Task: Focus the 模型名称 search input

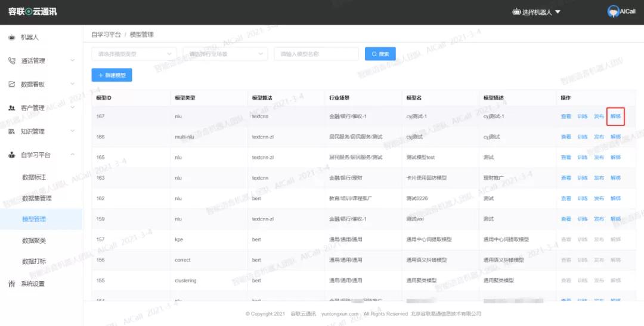Action: pyautogui.click(x=316, y=54)
